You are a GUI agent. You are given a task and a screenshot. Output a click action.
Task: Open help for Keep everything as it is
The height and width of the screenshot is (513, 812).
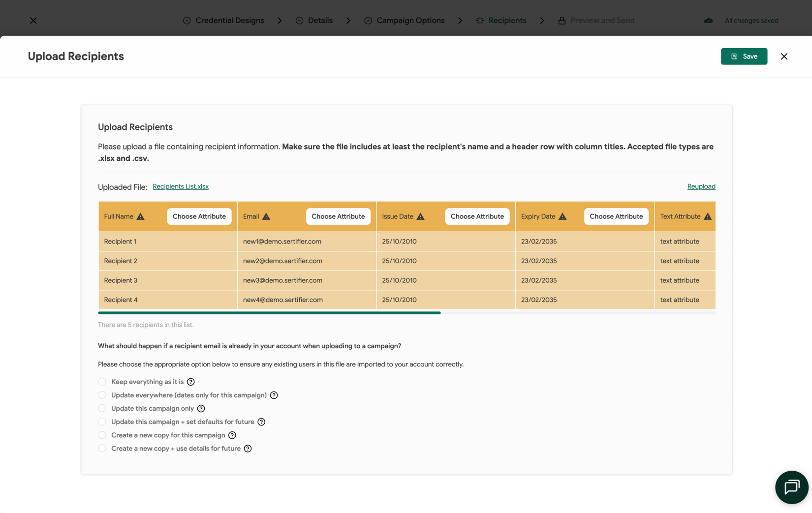[190, 382]
